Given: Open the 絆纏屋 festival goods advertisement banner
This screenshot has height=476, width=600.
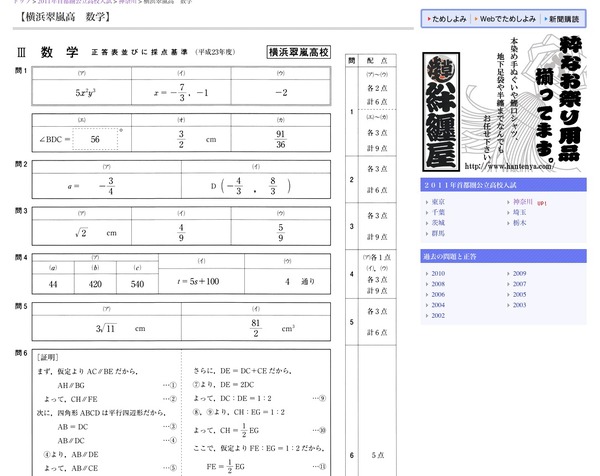Looking at the screenshot, I should [x=504, y=103].
